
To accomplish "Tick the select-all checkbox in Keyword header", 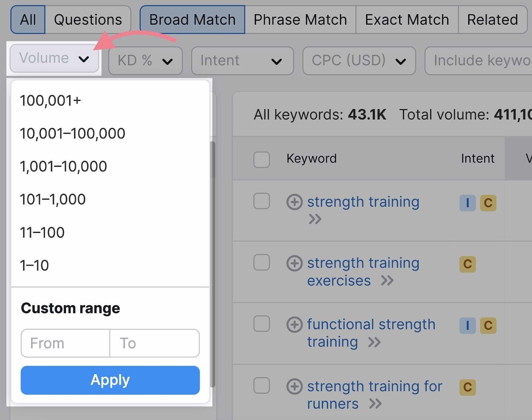I will pos(262,159).
